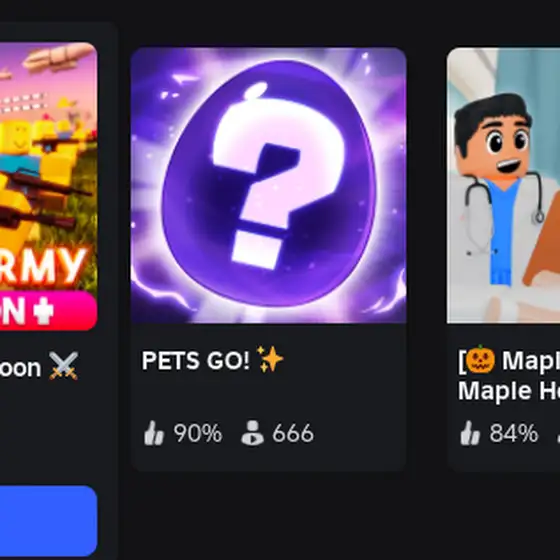Select the 666 players count text
The image size is (560, 560).
[293, 433]
